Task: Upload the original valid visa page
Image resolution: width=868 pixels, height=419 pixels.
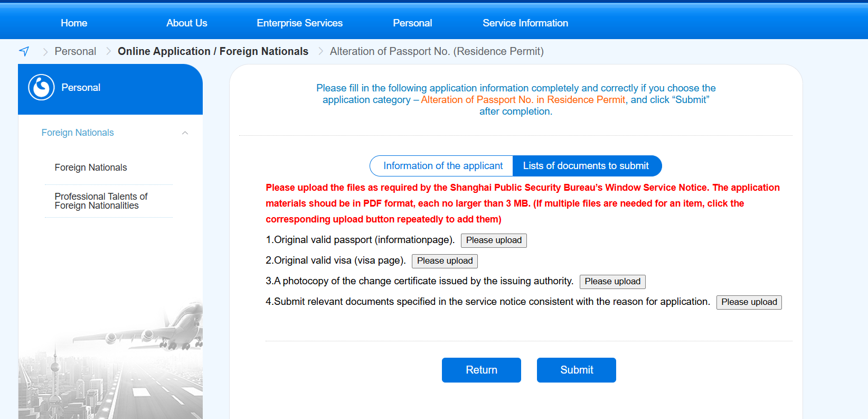Action: click(x=445, y=261)
